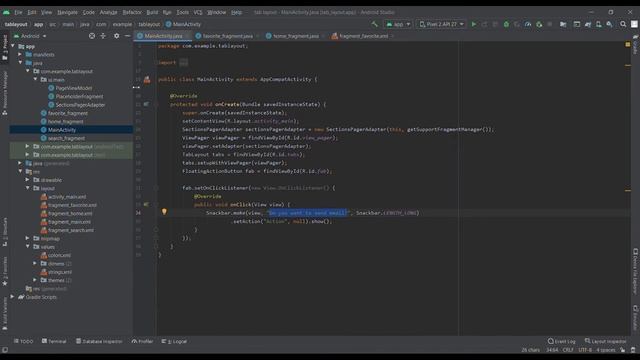Open the Pixel 2 API 27 device dropdown
640x360 pixels.
pyautogui.click(x=442, y=24)
